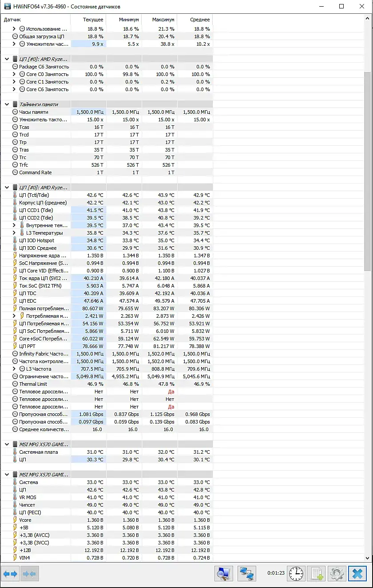
Task: Click the Среднее column header
Action: [195, 20]
